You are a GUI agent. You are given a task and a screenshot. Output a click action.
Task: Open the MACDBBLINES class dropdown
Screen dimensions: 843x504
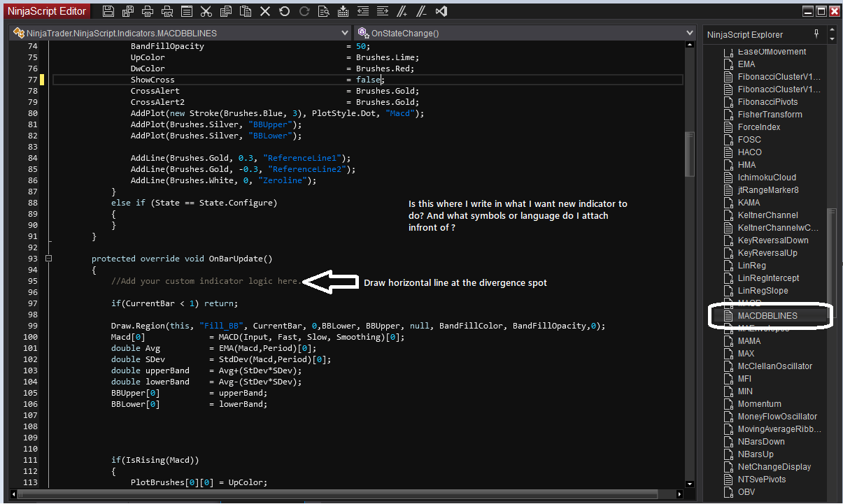[344, 33]
